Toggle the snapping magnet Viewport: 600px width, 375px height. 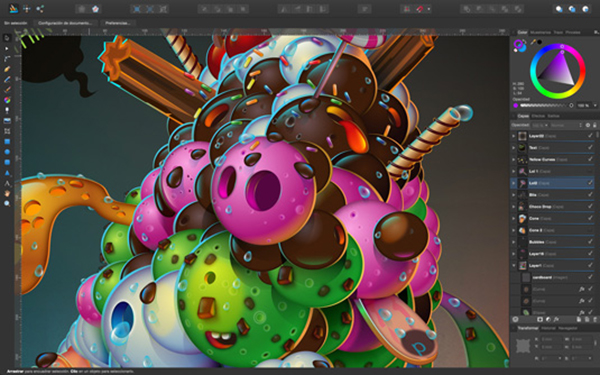coord(420,9)
